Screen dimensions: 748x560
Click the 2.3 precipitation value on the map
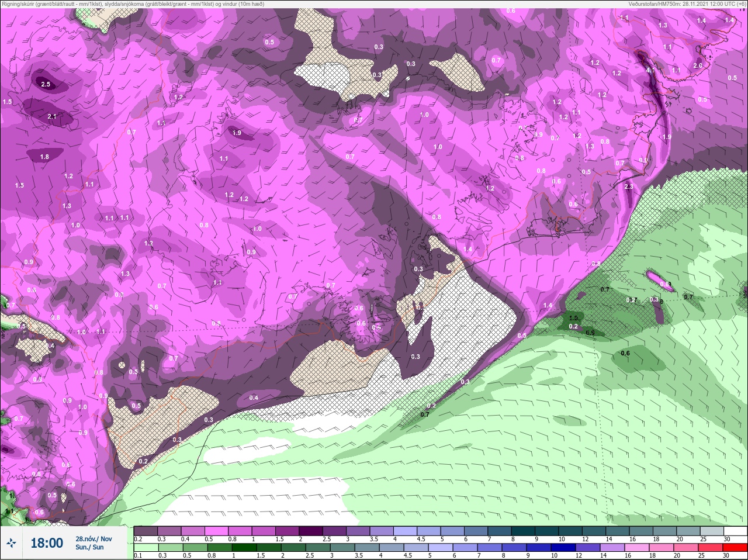point(629,187)
